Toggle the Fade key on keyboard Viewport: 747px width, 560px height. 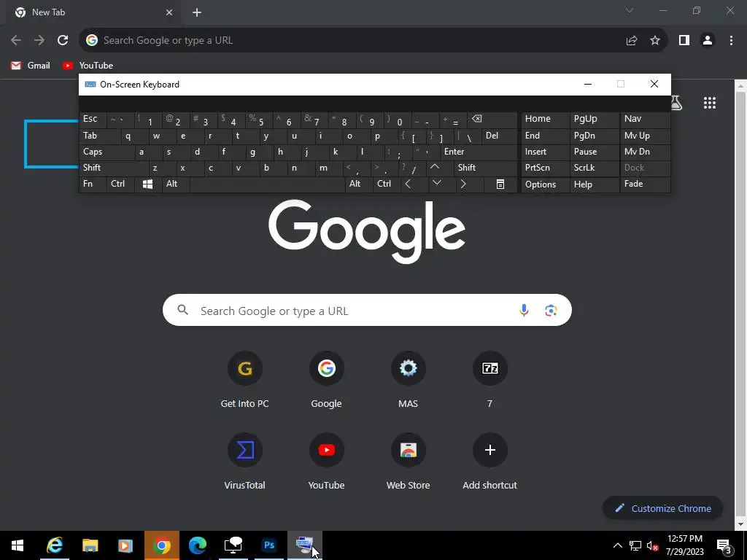pos(645,184)
